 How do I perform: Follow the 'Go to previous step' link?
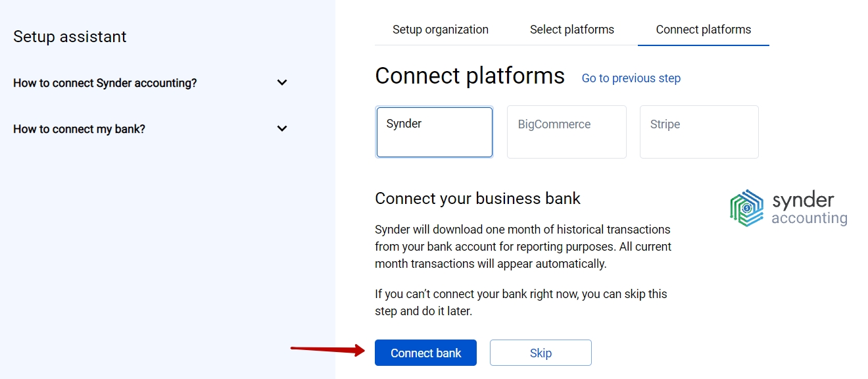point(631,78)
